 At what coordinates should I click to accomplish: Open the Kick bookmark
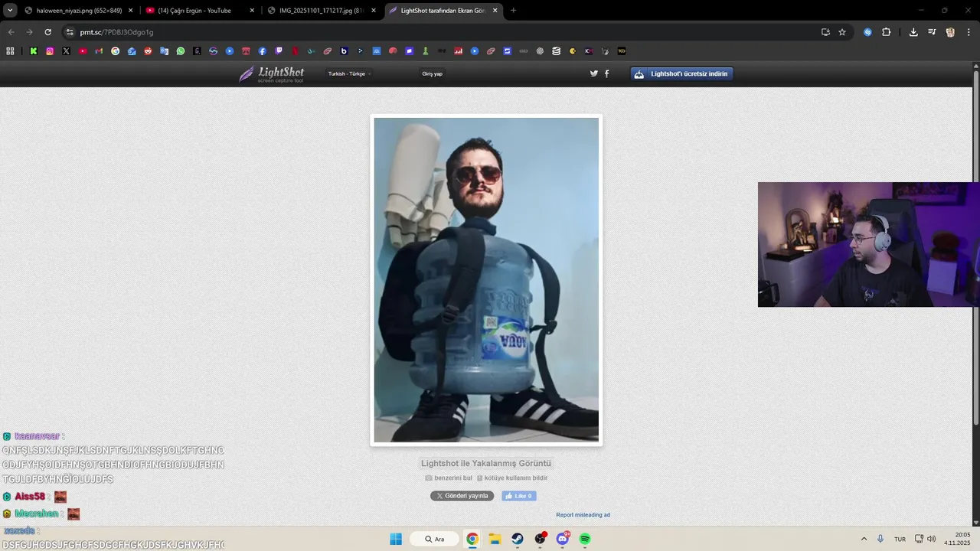[34, 51]
